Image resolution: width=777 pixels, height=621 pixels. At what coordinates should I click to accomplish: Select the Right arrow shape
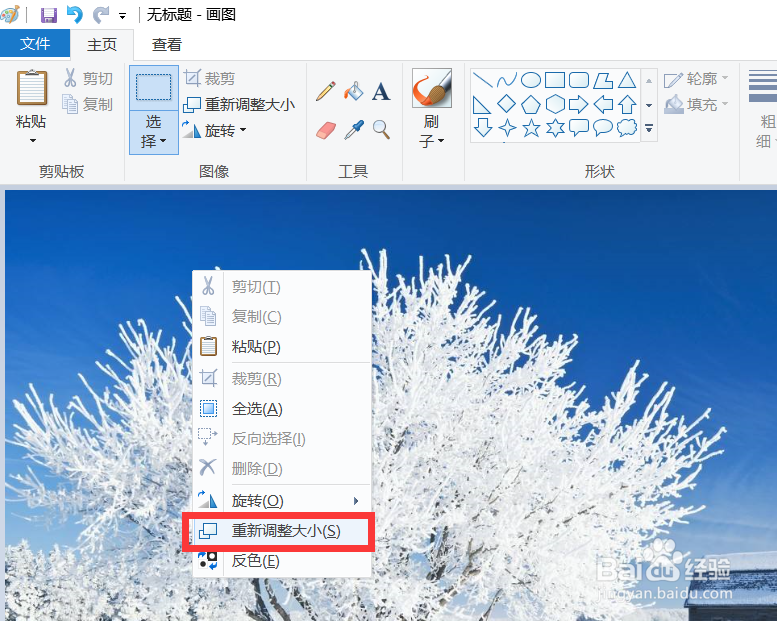click(x=579, y=104)
